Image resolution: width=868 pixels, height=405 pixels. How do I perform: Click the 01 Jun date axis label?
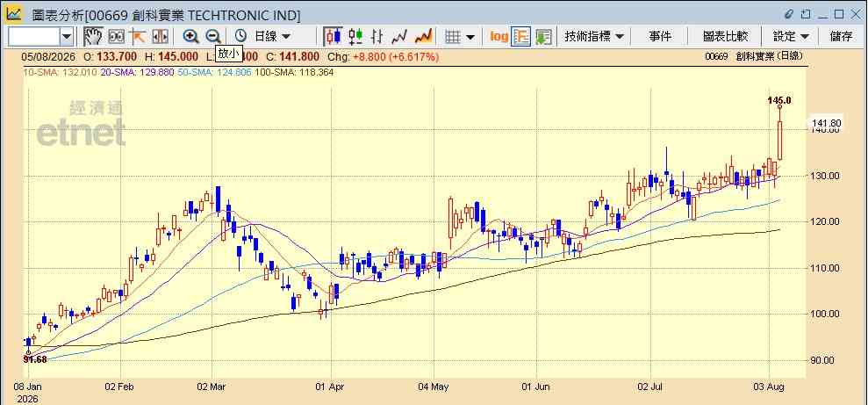pos(536,387)
